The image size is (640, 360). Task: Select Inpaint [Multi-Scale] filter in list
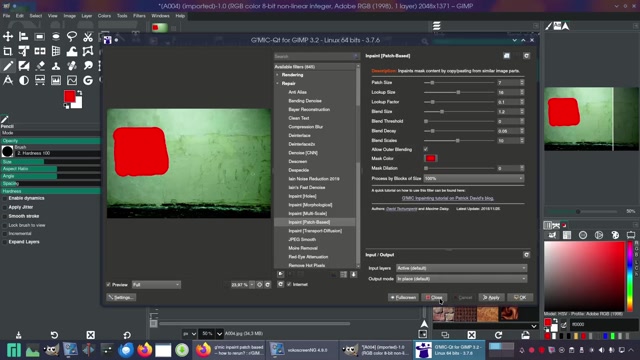pyautogui.click(x=307, y=213)
